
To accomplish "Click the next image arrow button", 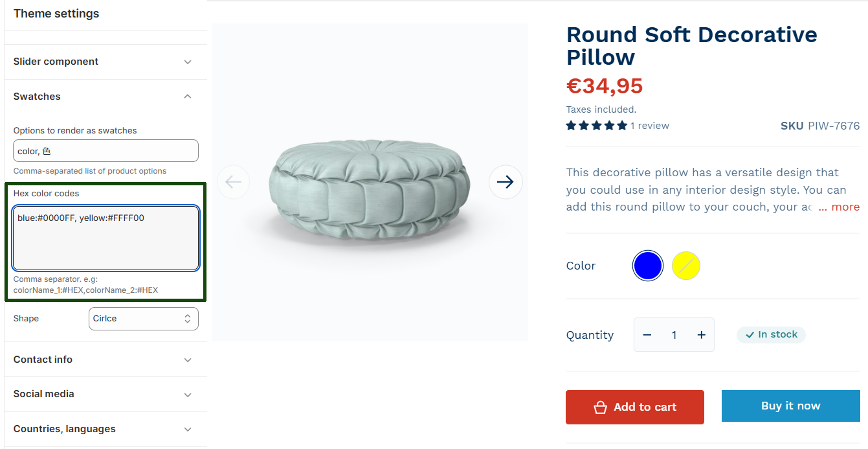I will click(x=506, y=182).
